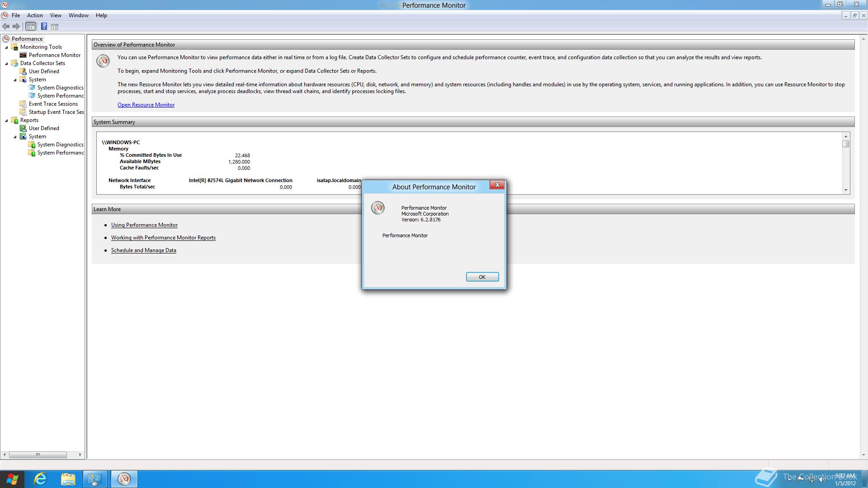Click the Overview of Performance Monitor header
This screenshot has width=868, height=488.
tap(473, 45)
